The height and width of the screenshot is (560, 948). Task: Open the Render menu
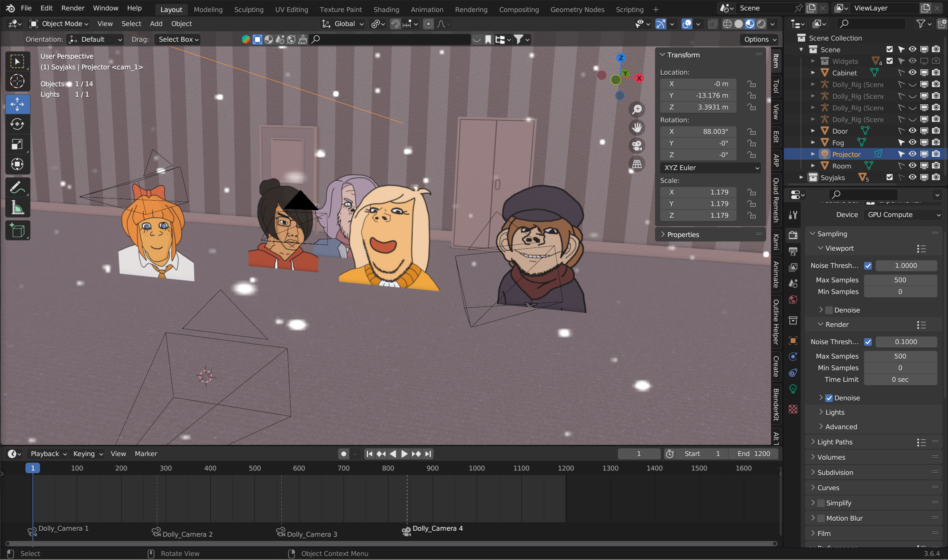click(x=73, y=8)
